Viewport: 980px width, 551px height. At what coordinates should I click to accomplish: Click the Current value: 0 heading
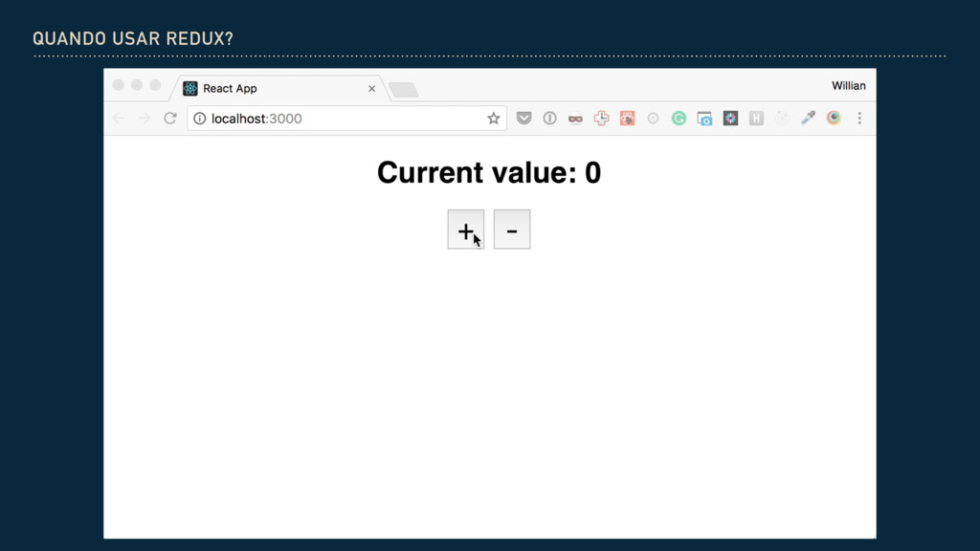click(x=489, y=172)
